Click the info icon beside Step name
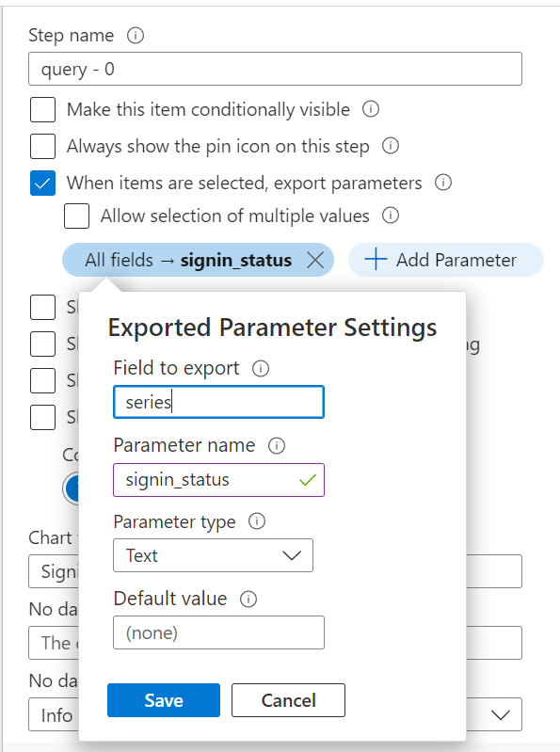This screenshot has height=752, width=560. pos(136,36)
